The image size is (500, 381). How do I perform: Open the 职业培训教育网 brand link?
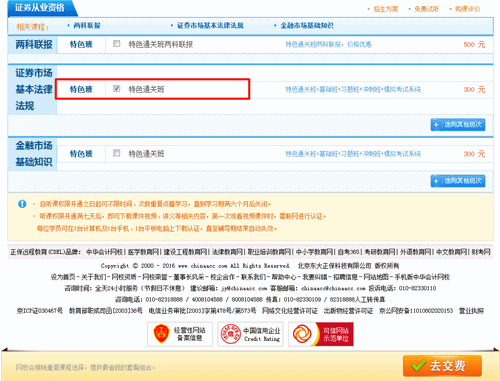coord(269,252)
